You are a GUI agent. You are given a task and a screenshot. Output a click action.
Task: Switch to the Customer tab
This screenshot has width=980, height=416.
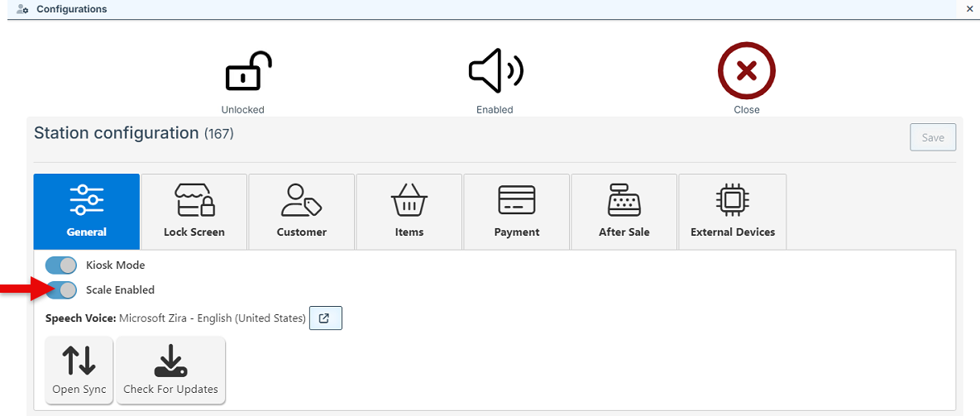tap(302, 211)
